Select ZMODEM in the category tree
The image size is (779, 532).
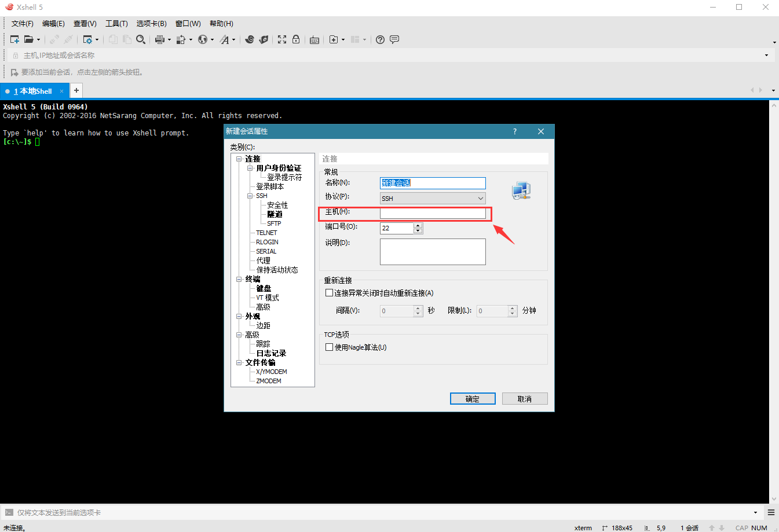(x=269, y=381)
